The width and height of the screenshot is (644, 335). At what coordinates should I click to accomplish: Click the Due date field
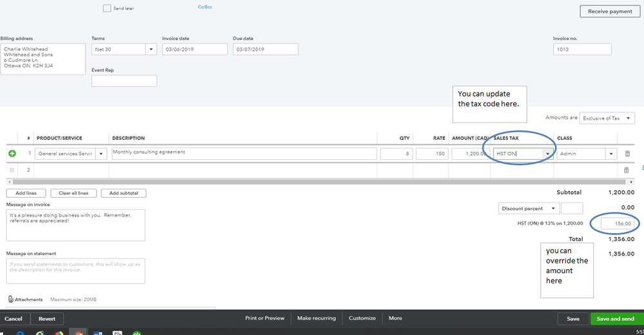pos(266,49)
